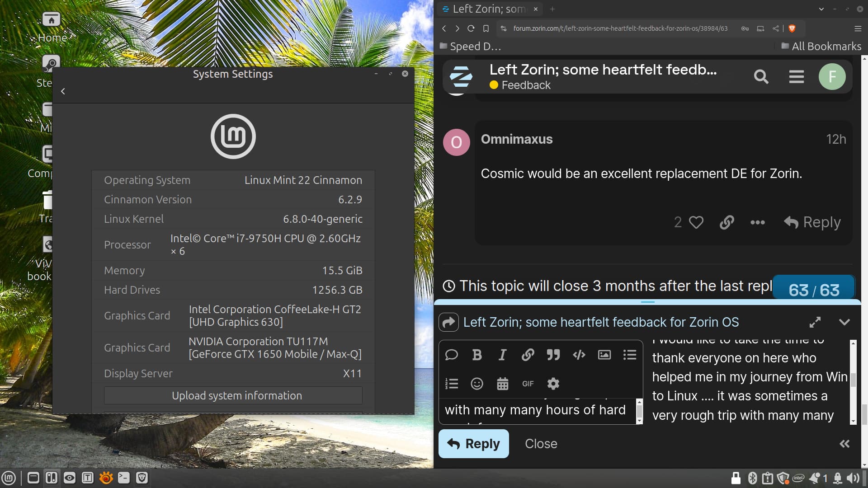868x488 pixels.
Task: Apply italic formatting in reply editor
Action: coord(502,355)
